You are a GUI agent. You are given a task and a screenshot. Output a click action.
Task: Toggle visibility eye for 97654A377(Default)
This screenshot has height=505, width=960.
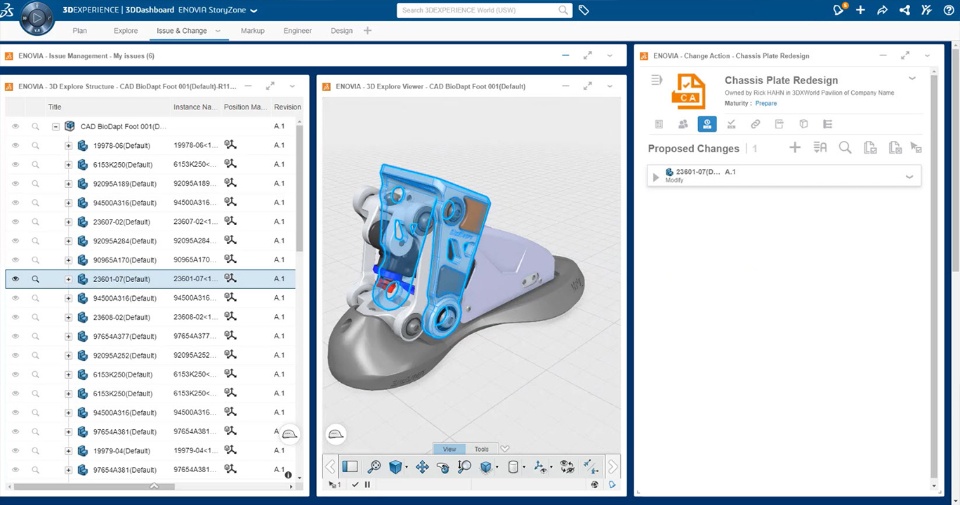pos(15,336)
